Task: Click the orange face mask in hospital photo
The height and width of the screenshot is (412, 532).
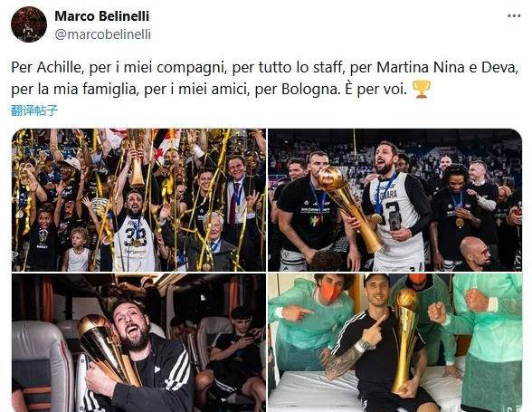Action: point(328,292)
